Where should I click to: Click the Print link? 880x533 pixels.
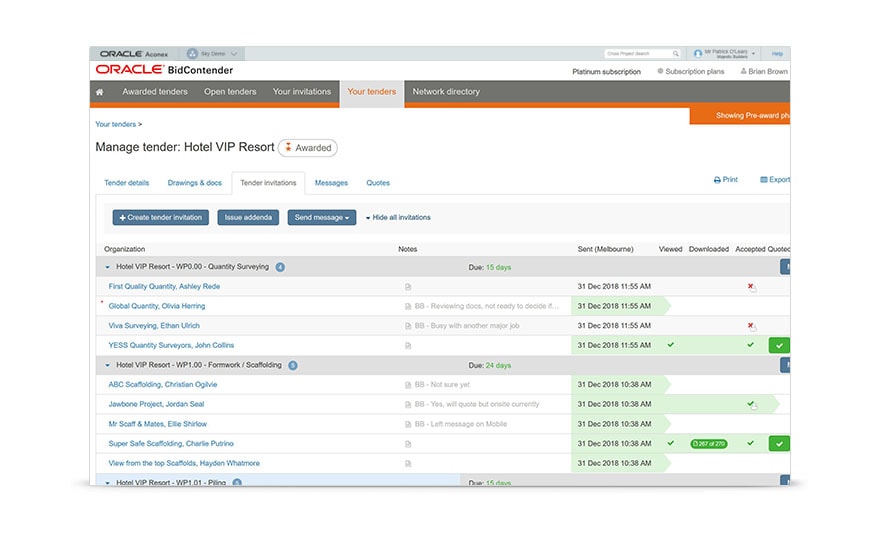(726, 180)
